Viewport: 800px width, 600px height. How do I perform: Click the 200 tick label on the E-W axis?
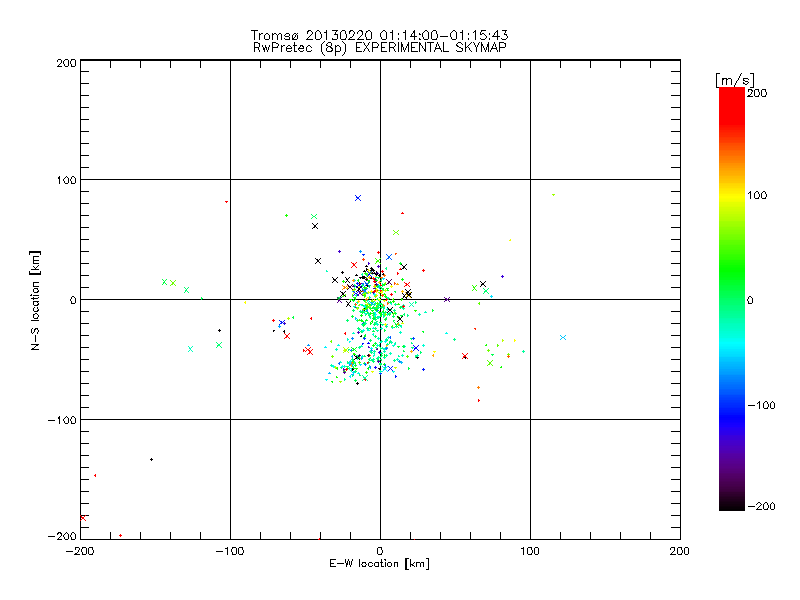click(x=680, y=551)
